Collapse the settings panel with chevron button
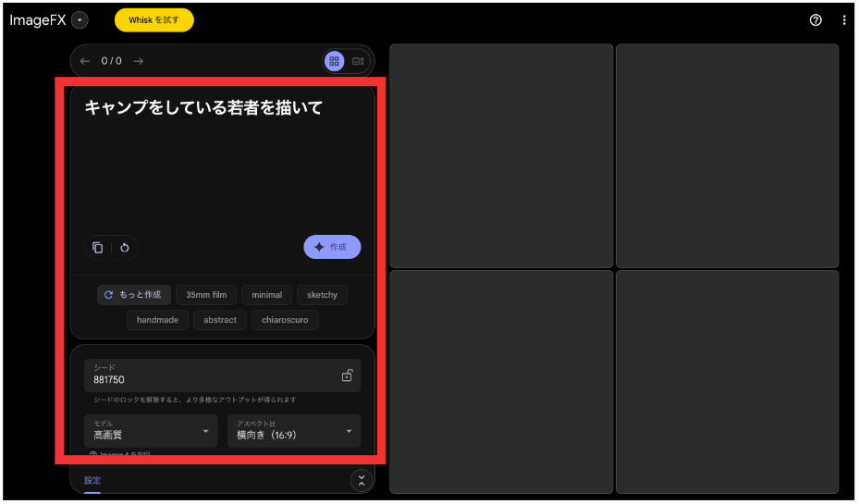Viewport: 859px width, 504px height. [x=362, y=480]
